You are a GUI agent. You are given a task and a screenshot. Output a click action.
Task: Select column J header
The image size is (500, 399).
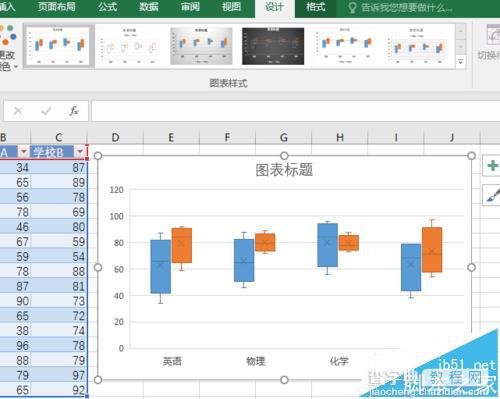pyautogui.click(x=452, y=137)
